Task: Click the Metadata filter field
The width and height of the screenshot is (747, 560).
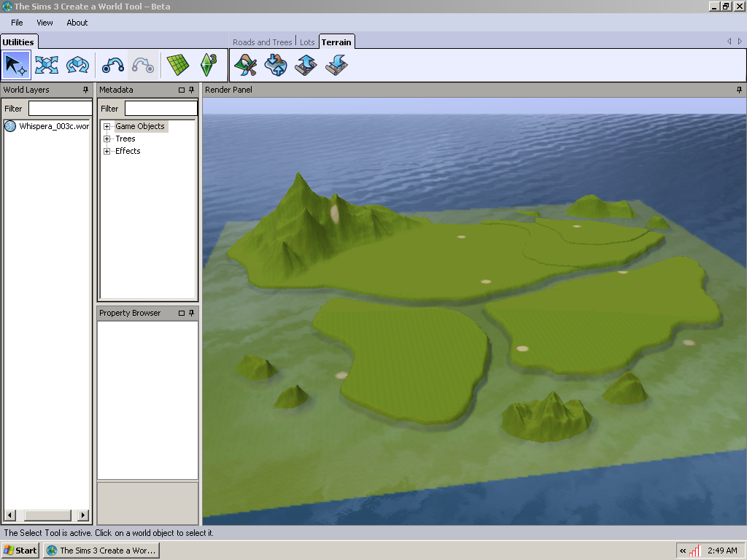Action: click(x=161, y=109)
